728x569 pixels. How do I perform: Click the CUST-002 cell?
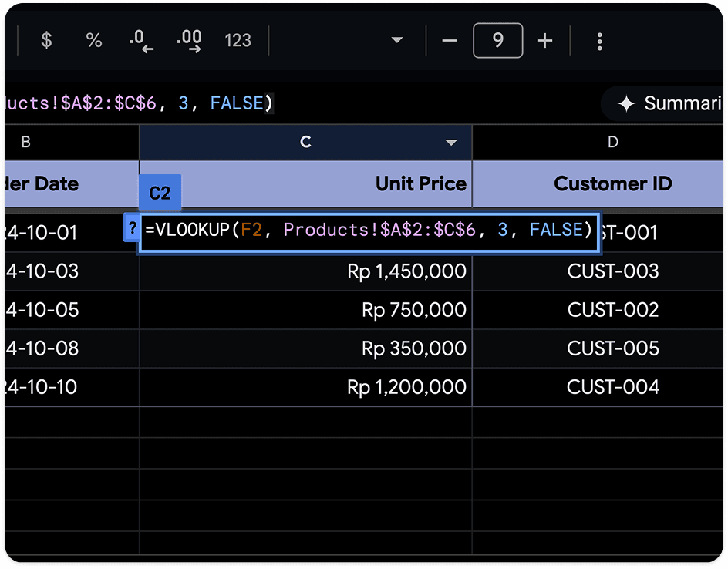pyautogui.click(x=598, y=310)
